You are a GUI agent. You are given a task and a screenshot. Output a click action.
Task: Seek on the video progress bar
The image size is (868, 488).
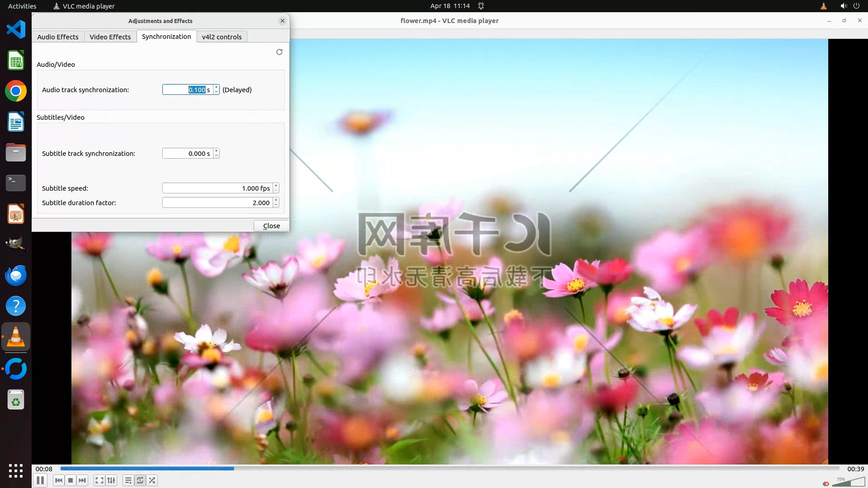pyautogui.click(x=449, y=469)
